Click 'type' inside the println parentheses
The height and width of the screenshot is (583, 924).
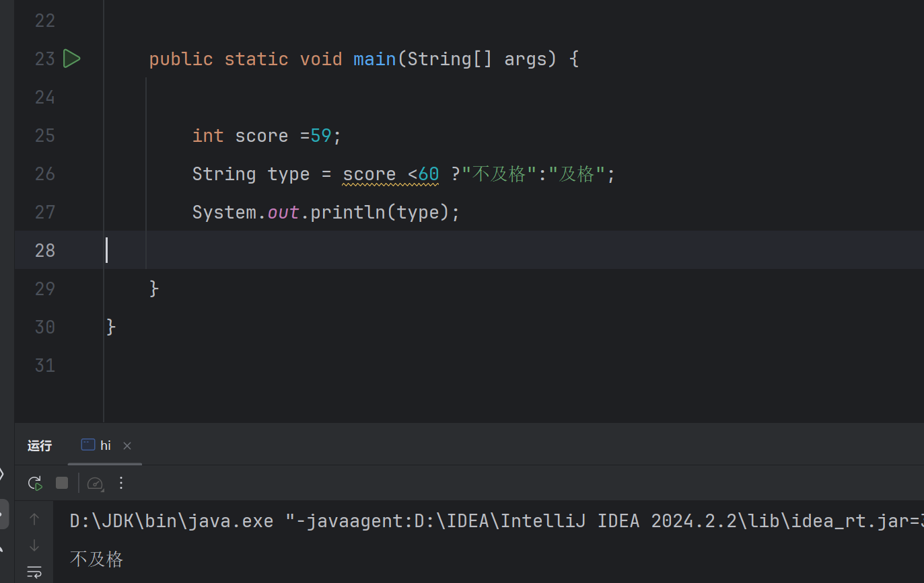(418, 214)
